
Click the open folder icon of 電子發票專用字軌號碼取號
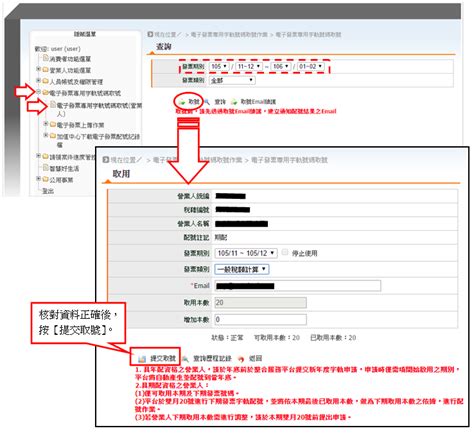[45, 92]
